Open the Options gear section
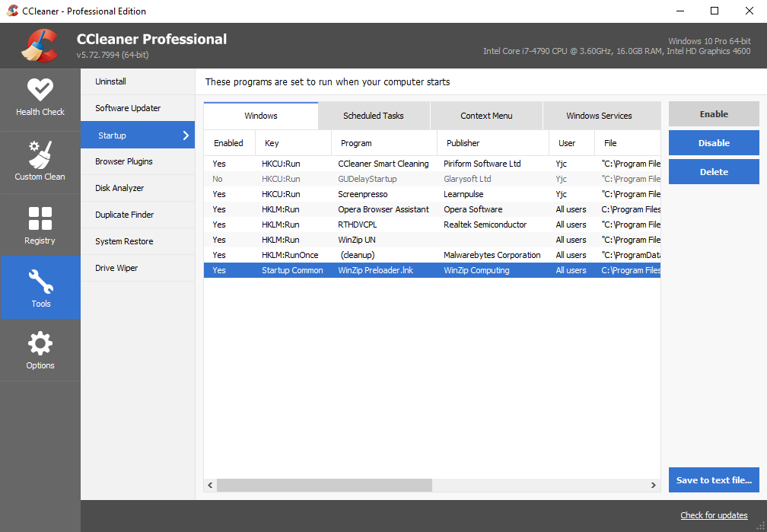767x532 pixels. [40, 350]
